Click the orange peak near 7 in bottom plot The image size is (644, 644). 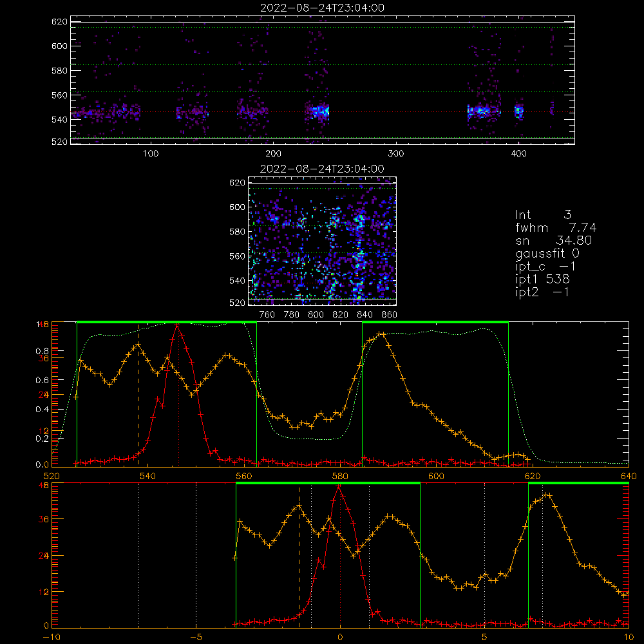point(546,495)
